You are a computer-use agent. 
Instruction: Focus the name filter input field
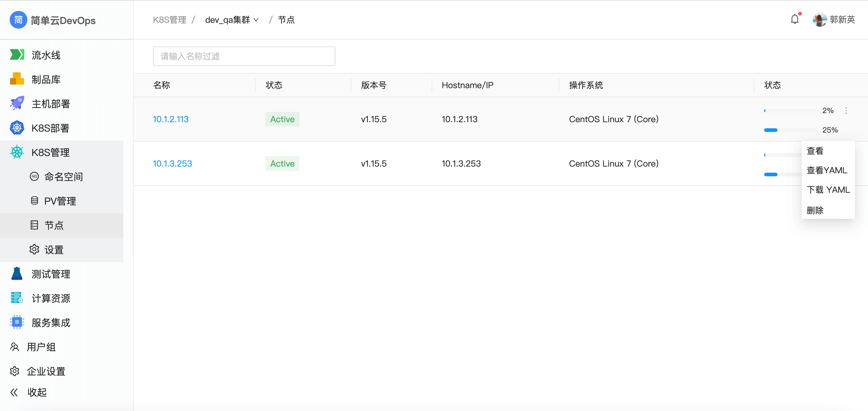point(244,56)
